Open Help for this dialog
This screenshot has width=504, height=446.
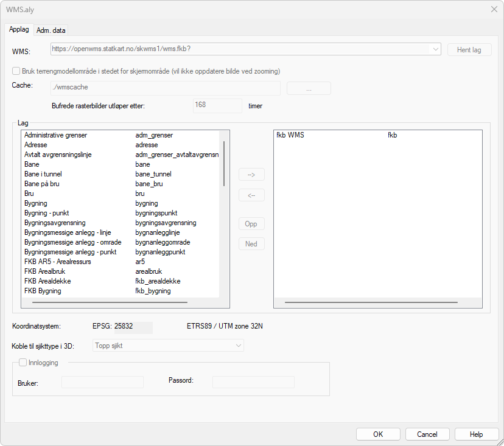point(477,434)
